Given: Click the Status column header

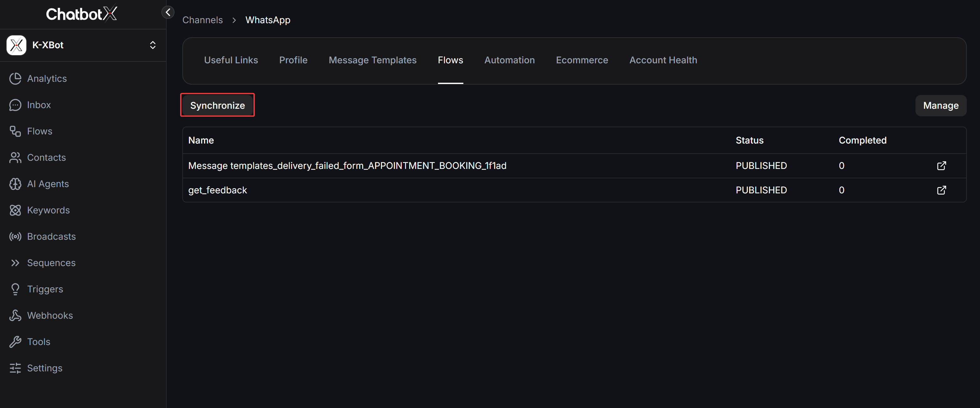Looking at the screenshot, I should pos(749,140).
